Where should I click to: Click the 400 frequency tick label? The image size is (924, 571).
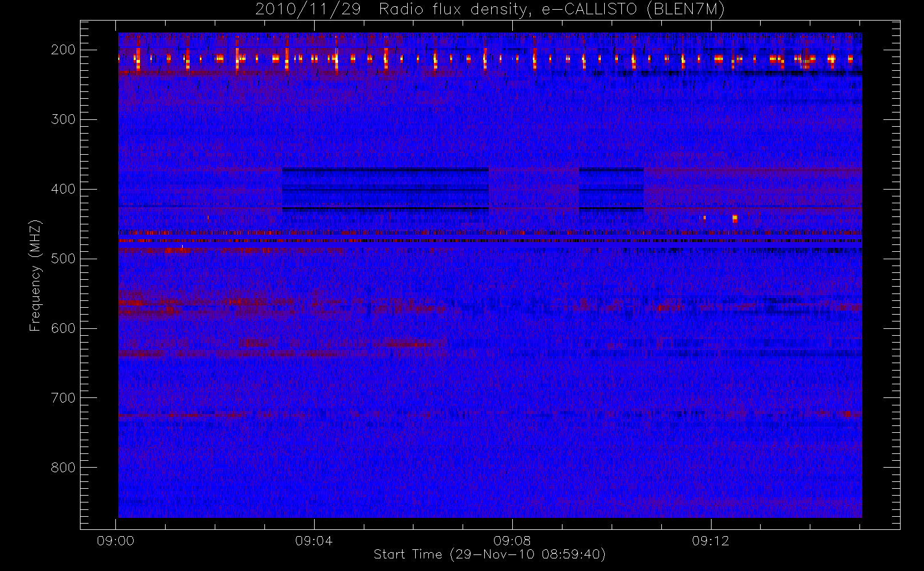click(x=63, y=189)
